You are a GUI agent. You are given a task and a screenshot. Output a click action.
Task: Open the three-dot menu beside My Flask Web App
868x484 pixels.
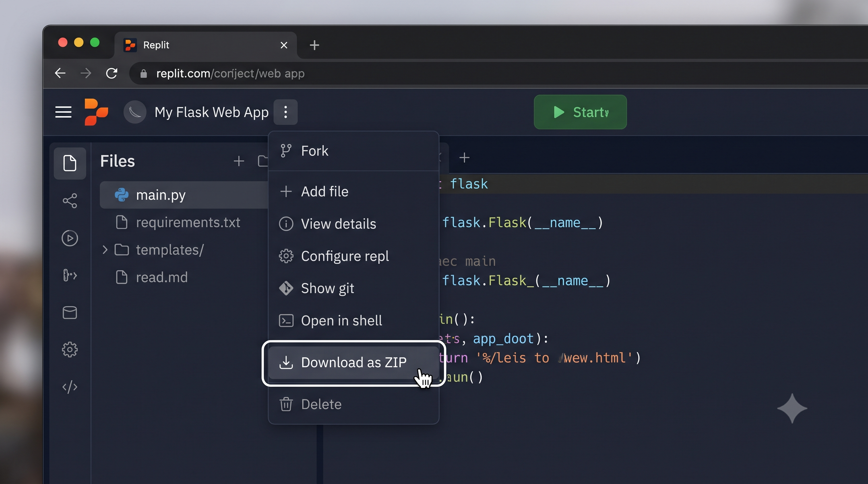(285, 112)
